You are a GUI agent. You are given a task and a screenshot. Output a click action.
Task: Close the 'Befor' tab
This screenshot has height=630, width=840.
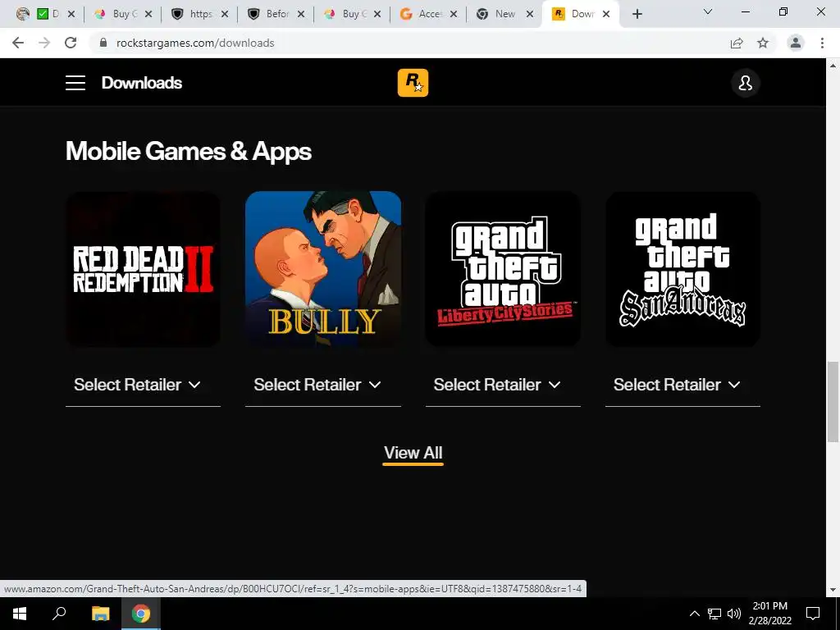301,14
